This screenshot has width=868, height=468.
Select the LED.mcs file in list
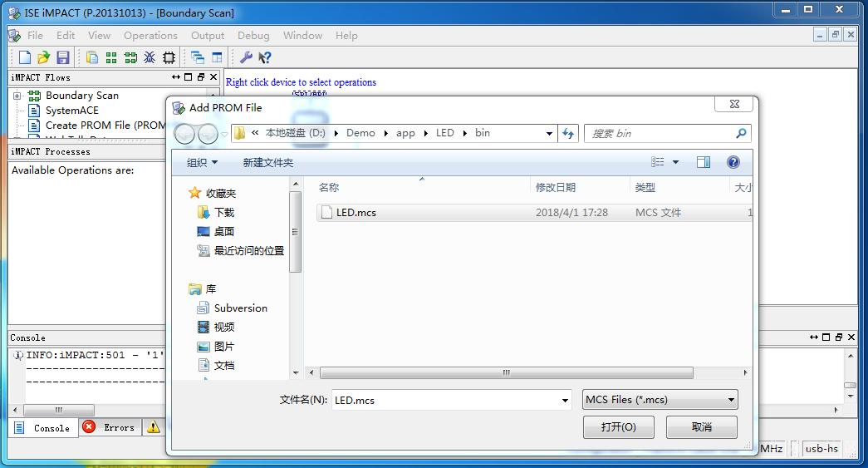[533, 213]
